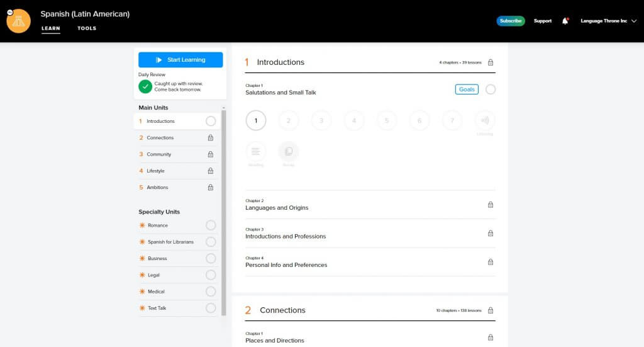Click lock icon next to Ambitions unit
The width and height of the screenshot is (644, 347).
tap(211, 188)
